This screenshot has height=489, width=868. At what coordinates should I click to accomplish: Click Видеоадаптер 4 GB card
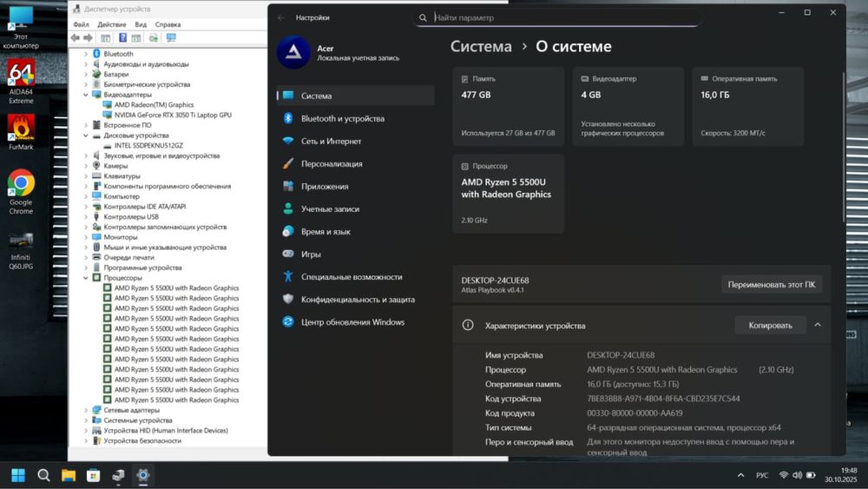coord(628,106)
